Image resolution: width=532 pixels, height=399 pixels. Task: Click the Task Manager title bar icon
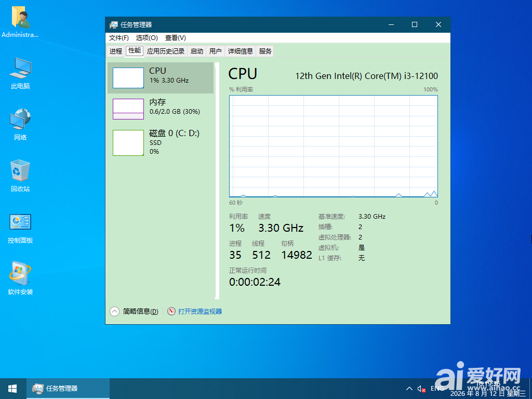click(113, 25)
